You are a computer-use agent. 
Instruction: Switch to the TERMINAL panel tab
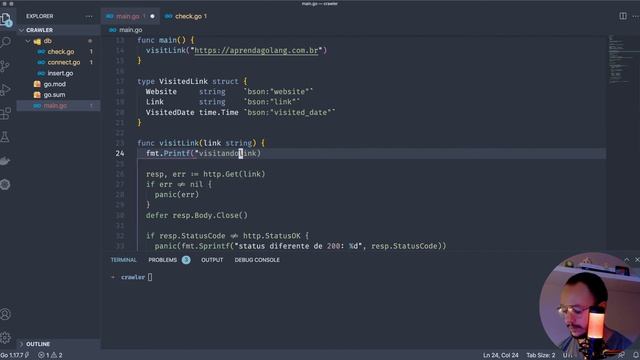[x=123, y=260]
